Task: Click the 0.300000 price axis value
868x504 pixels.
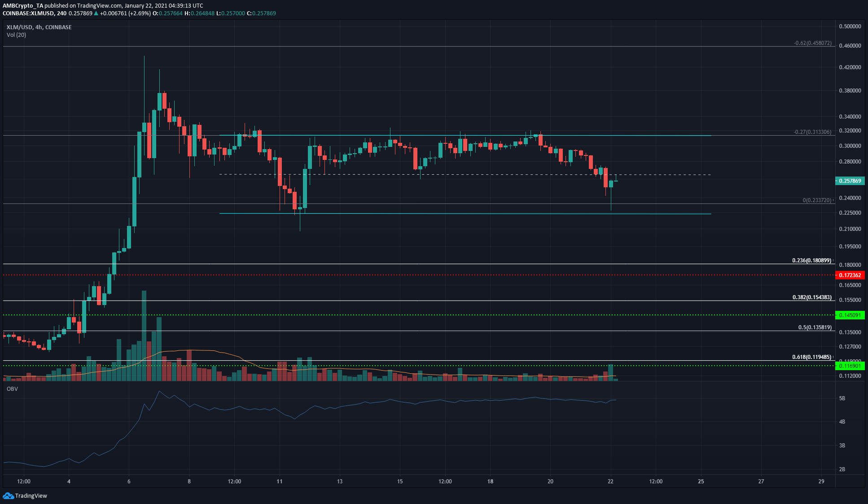Action: click(850, 146)
